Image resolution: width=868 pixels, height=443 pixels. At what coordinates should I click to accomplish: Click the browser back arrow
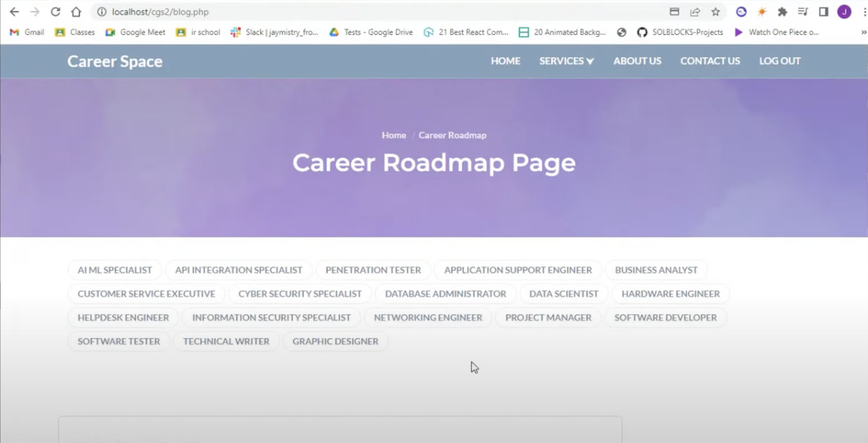click(x=14, y=12)
